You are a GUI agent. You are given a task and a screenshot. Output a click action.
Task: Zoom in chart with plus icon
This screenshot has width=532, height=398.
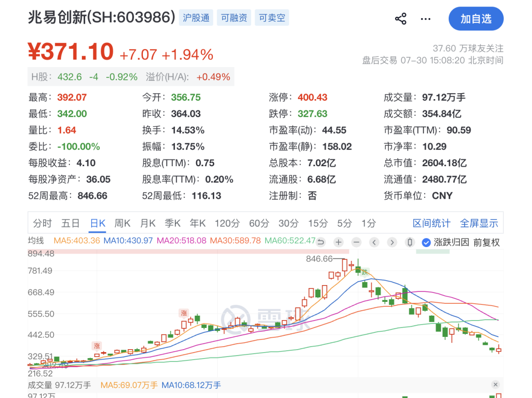[338, 242]
